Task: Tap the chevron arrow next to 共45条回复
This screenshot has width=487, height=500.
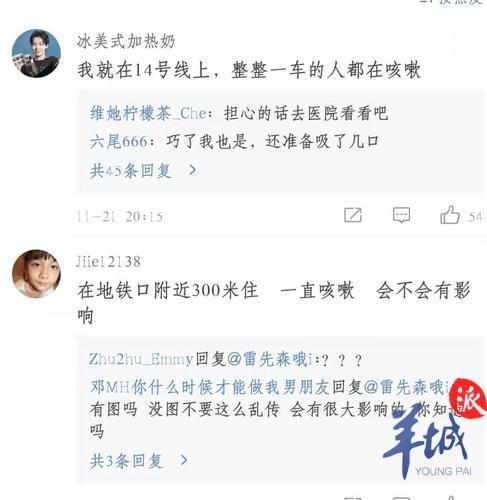Action: [192, 170]
